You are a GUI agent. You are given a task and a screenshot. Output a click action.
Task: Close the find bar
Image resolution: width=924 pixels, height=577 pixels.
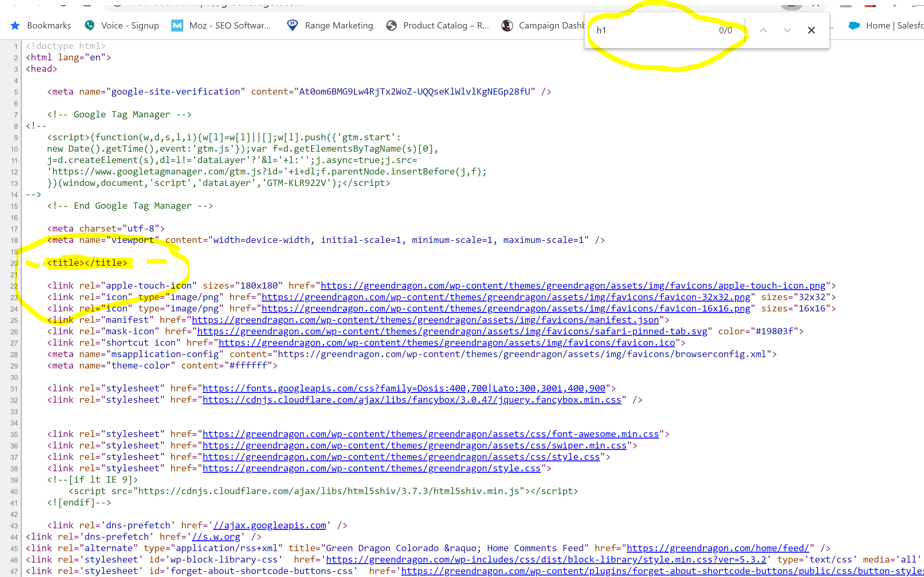(x=811, y=30)
